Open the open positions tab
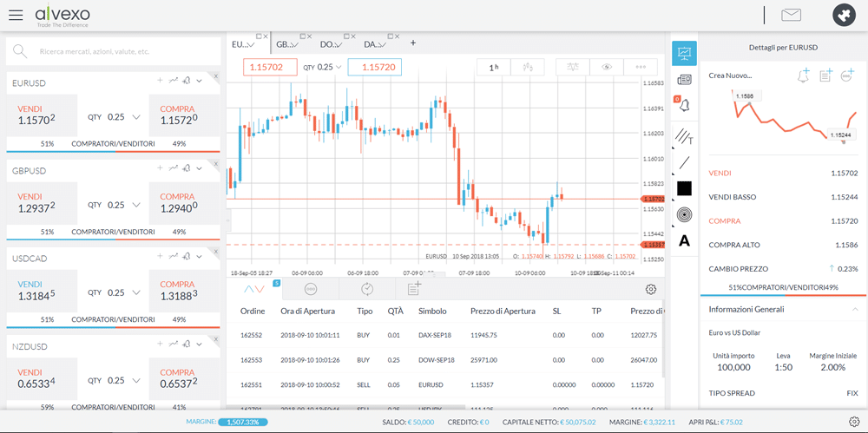868x433 pixels. (255, 288)
